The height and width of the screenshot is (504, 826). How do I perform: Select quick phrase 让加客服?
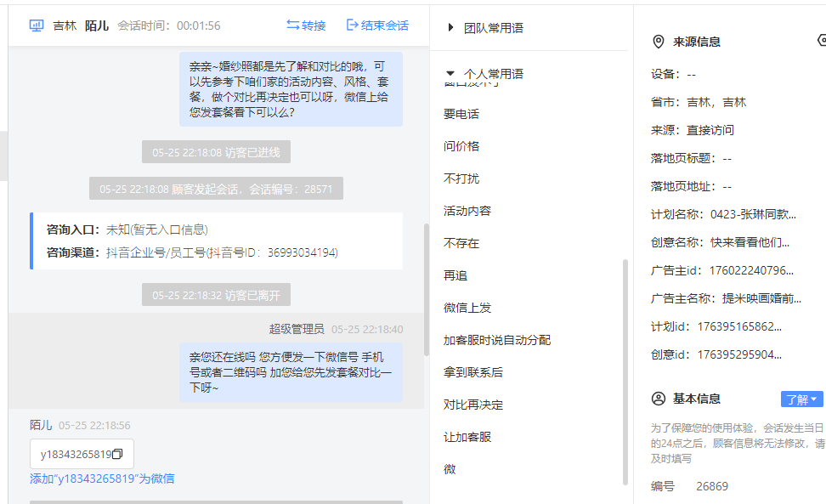coord(467,437)
